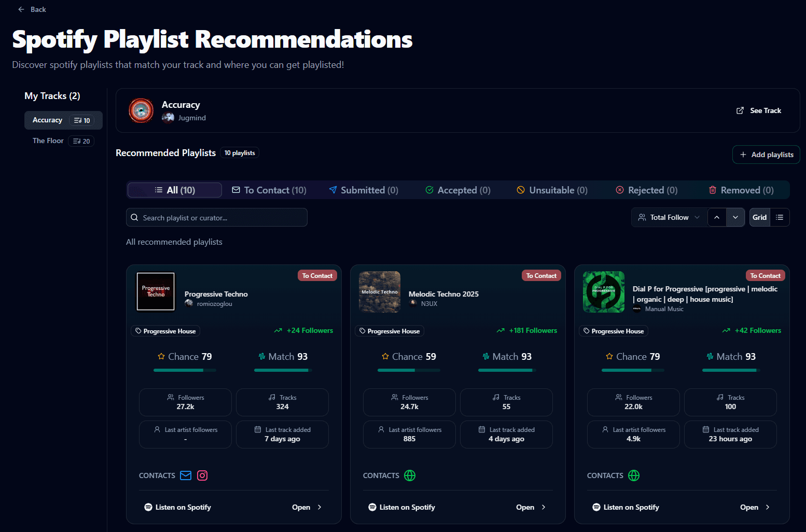Click the Add playlists button
The height and width of the screenshot is (532, 806).
766,155
